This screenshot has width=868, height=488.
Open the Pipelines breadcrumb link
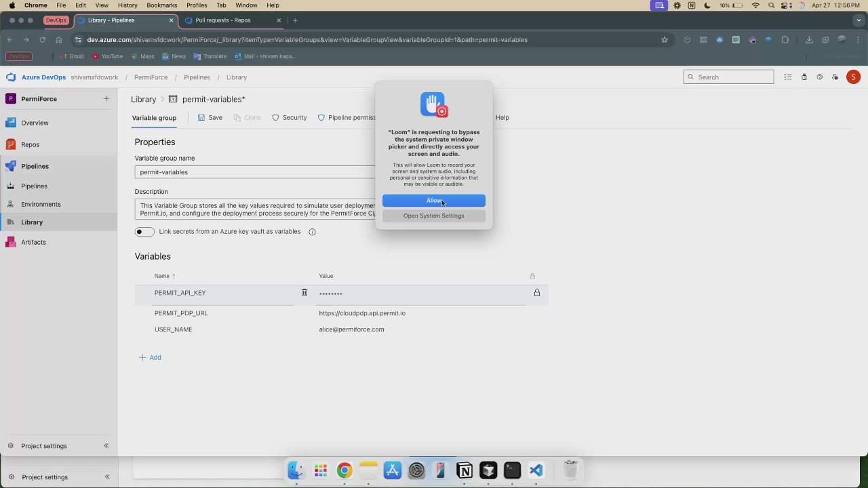click(197, 77)
